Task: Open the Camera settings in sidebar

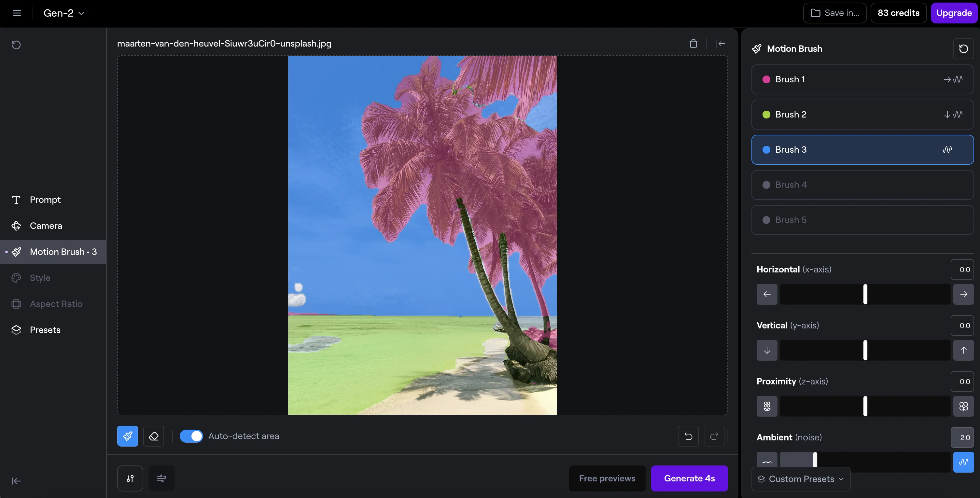Action: click(46, 226)
